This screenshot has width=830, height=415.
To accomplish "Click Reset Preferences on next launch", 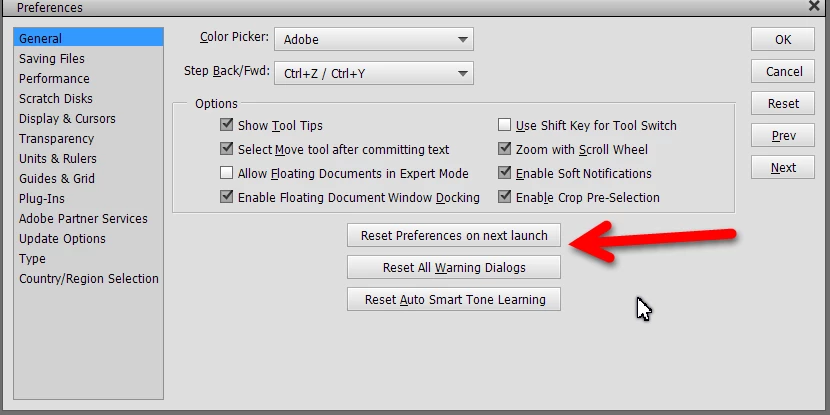I will (454, 236).
